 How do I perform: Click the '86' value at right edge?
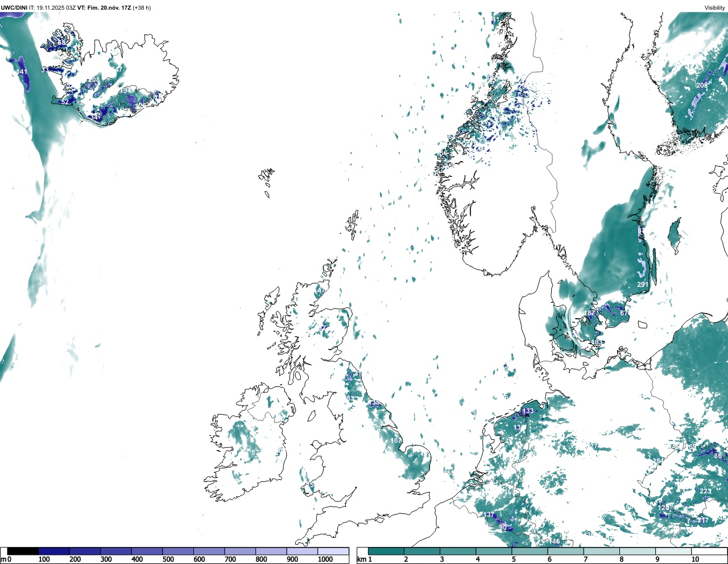(x=718, y=456)
